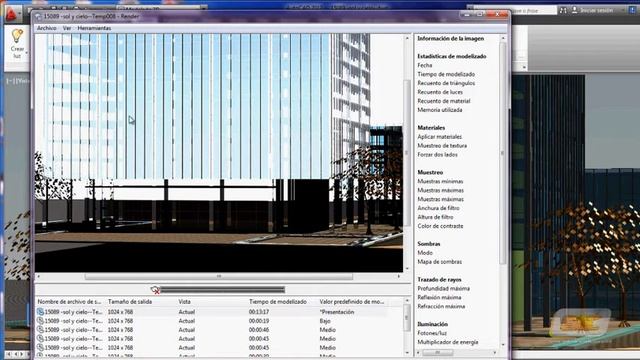The image size is (640, 360).
Task: Click the Render window title bar icon
Action: (38, 16)
